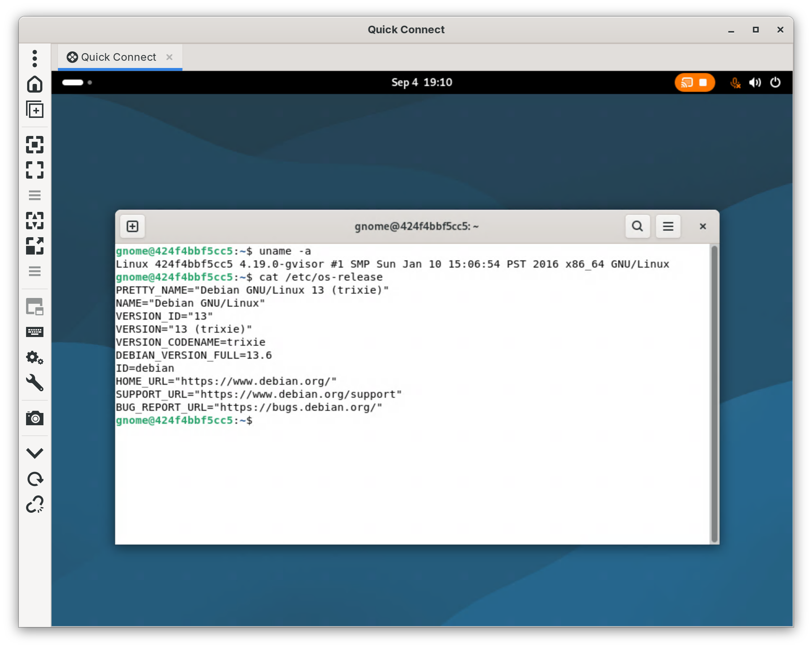Click the VERSION_ID="13" line

tap(164, 316)
